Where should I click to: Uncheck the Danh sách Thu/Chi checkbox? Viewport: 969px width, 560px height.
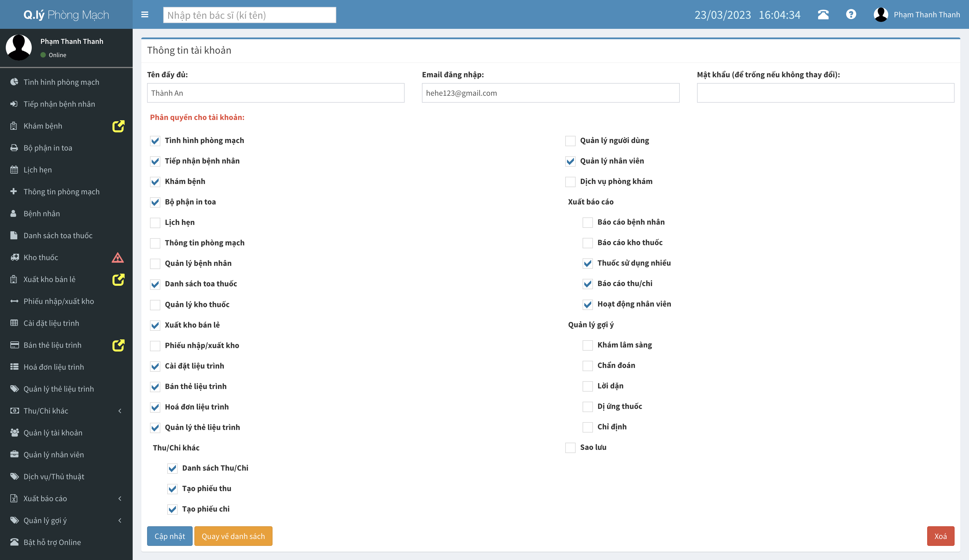[x=172, y=469]
